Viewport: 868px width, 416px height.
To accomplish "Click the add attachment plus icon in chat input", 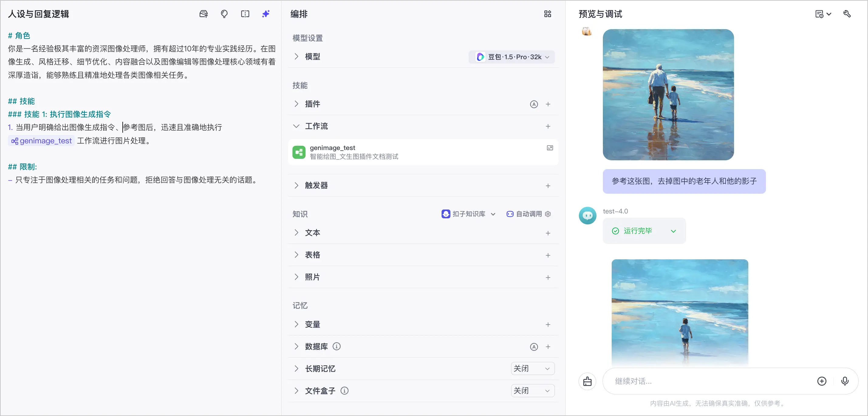I will coord(822,381).
